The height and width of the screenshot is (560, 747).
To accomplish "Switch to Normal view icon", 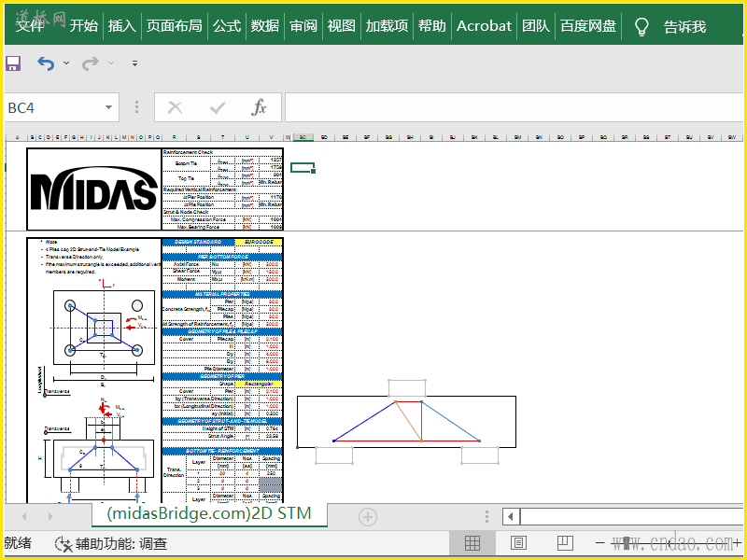I will click(x=472, y=543).
